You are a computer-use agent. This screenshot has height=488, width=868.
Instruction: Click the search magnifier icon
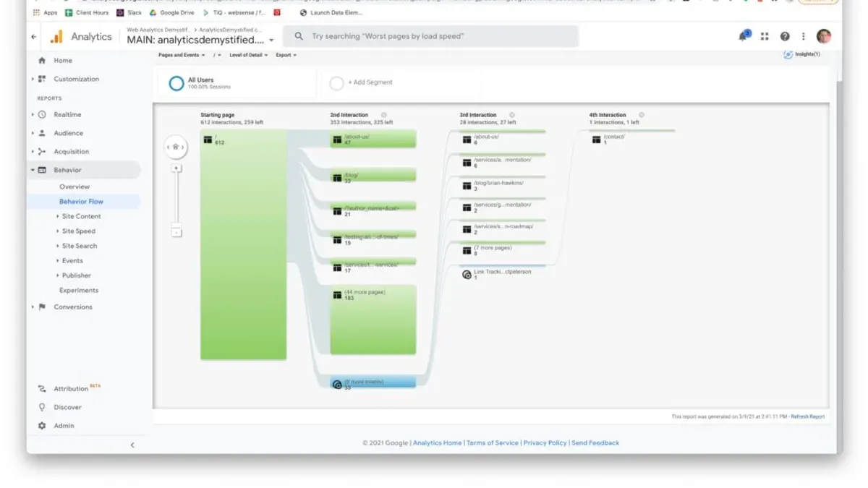point(299,36)
